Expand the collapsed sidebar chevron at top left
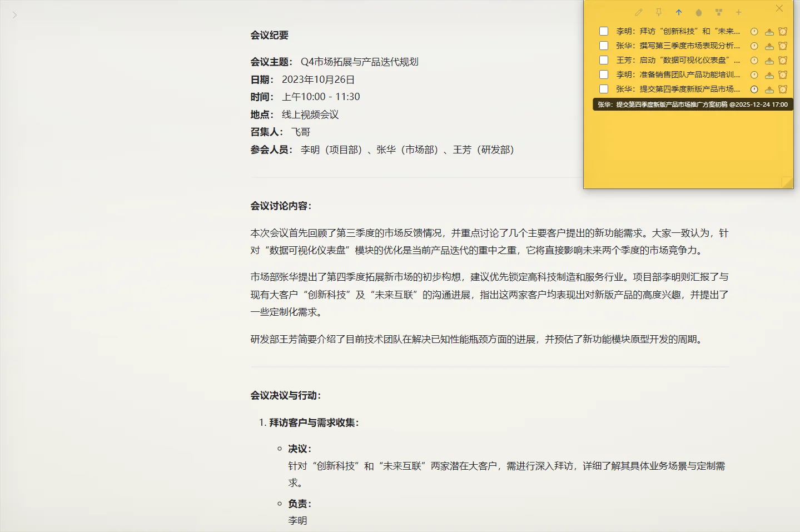Viewport: 800px width, 532px height. tap(14, 15)
